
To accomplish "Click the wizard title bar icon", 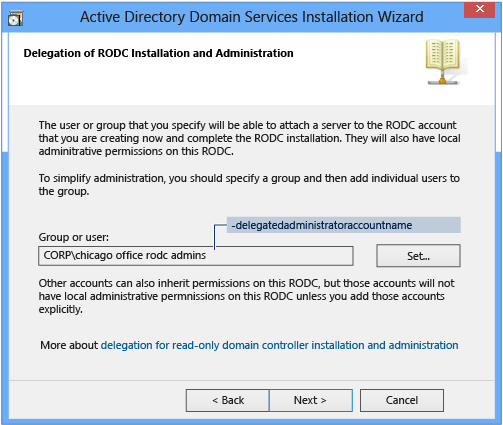I will pyautogui.click(x=16, y=18).
